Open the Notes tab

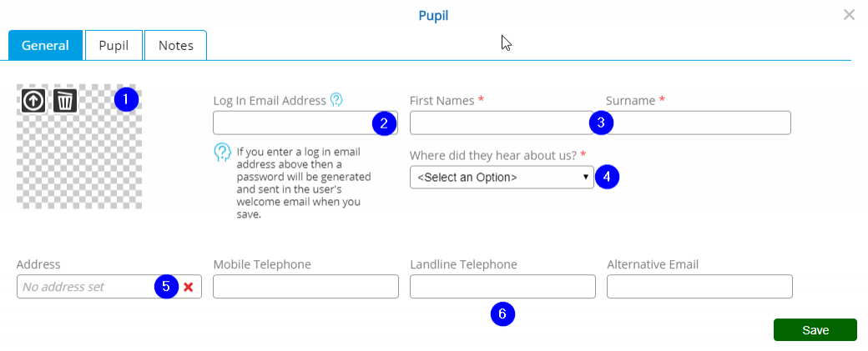pyautogui.click(x=175, y=45)
